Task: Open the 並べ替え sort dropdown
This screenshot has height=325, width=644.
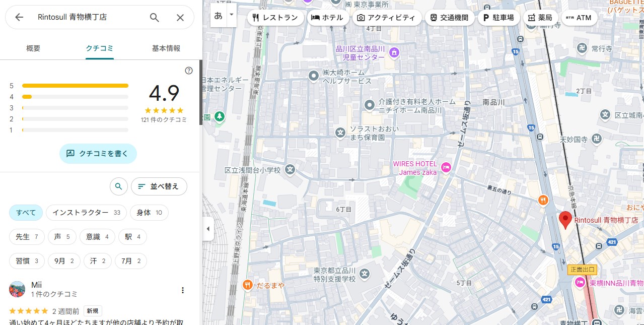Action: (159, 186)
